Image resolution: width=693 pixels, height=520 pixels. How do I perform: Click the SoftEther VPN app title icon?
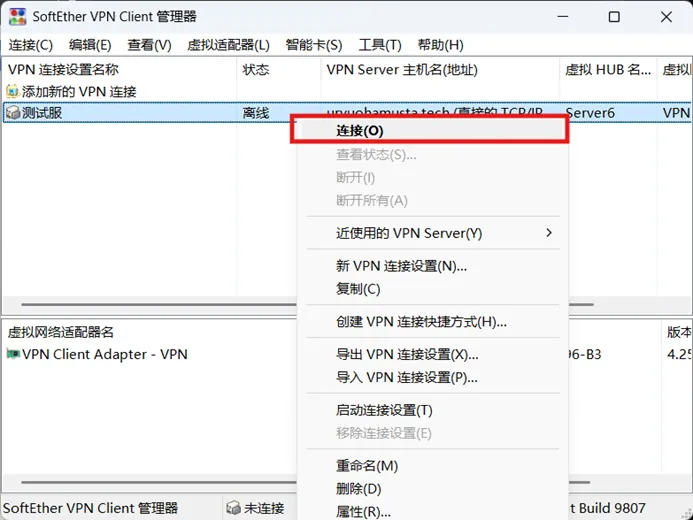pos(17,17)
